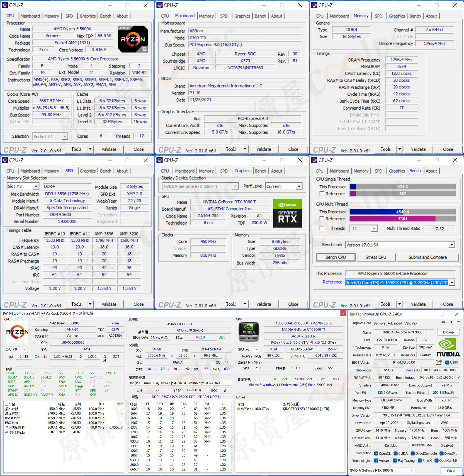Screen dimensions: 464x476
Task: Click multi thread Reference bar 7361
Action: (403, 219)
